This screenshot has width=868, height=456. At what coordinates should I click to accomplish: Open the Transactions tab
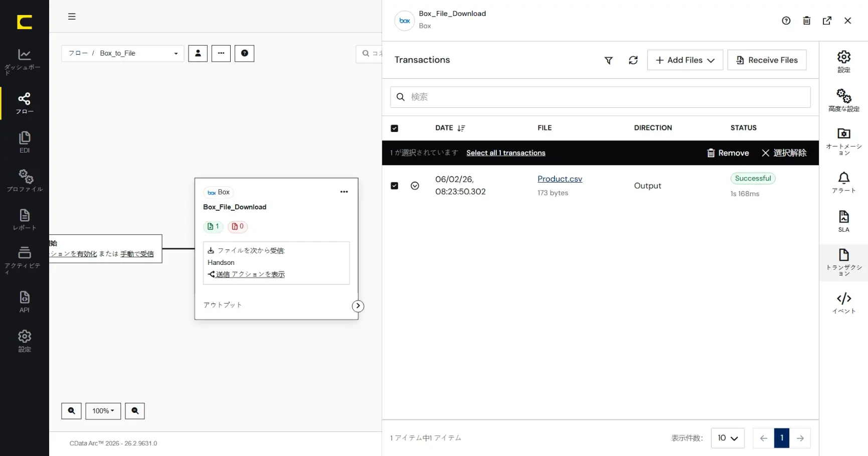[x=844, y=262]
